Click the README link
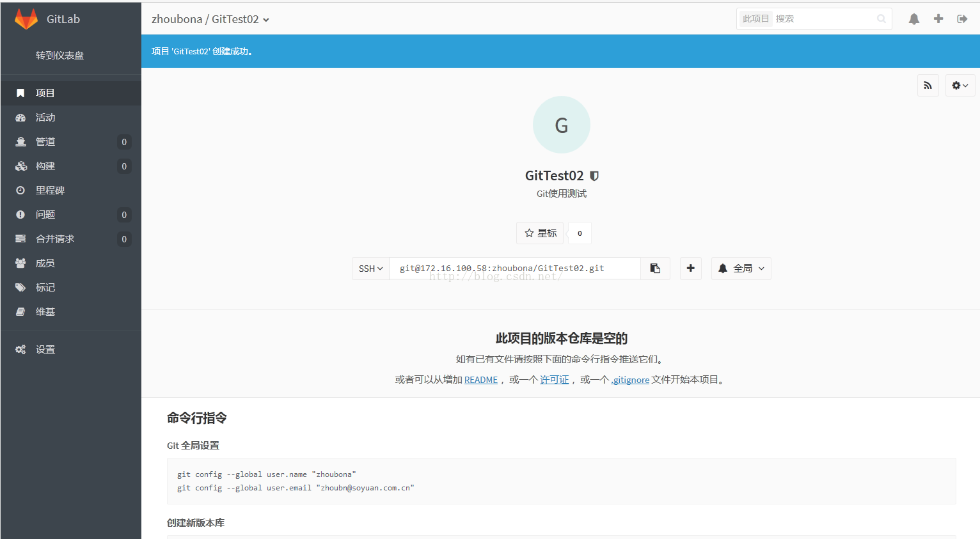The width and height of the screenshot is (980, 539). (481, 380)
